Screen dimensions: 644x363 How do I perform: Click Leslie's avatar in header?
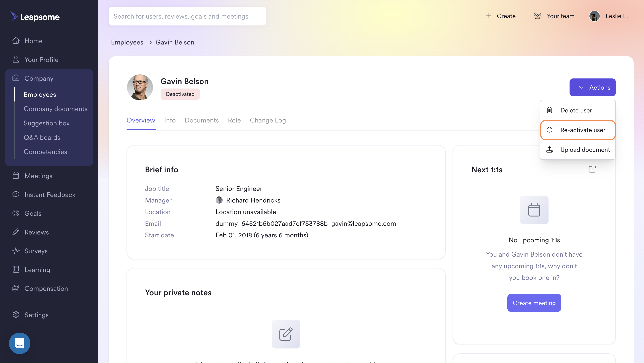click(594, 16)
